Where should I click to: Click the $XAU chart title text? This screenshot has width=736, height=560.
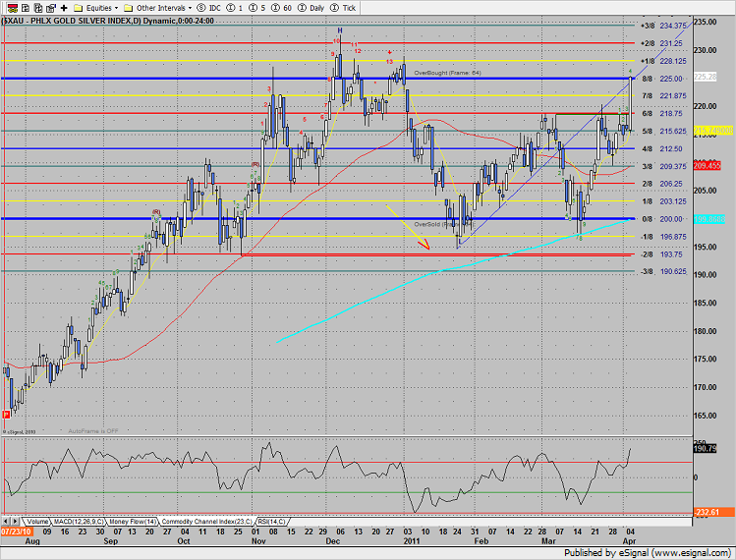tap(107, 21)
